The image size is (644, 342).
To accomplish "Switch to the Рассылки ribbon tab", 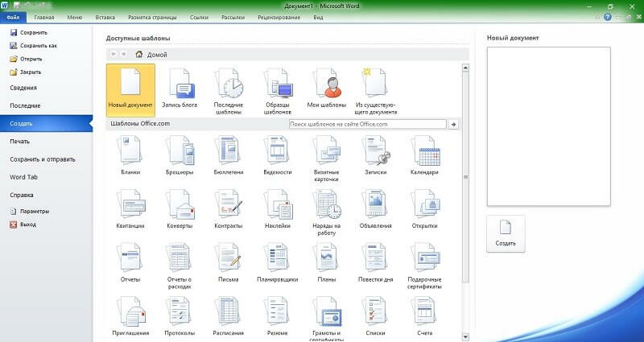I will pyautogui.click(x=233, y=17).
